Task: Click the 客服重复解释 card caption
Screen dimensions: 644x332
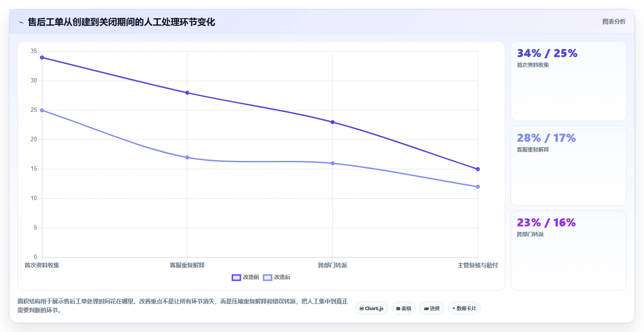Action: 533,150
